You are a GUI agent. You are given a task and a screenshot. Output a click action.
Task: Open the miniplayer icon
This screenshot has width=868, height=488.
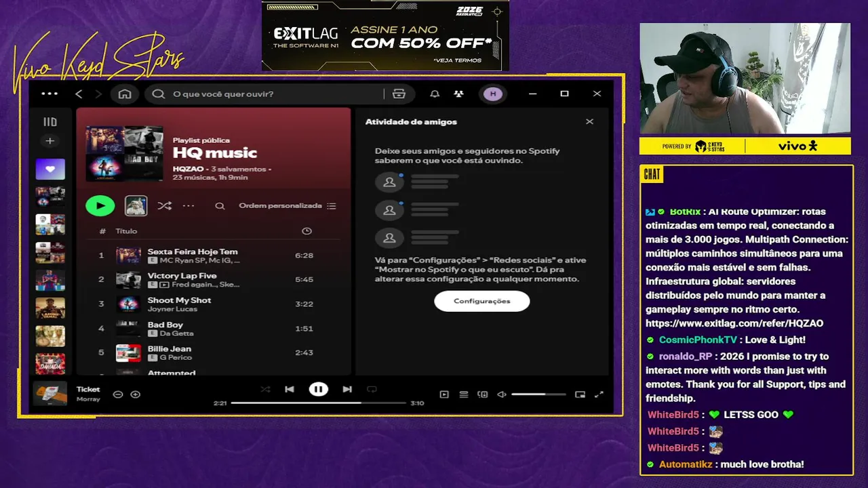[x=580, y=394]
